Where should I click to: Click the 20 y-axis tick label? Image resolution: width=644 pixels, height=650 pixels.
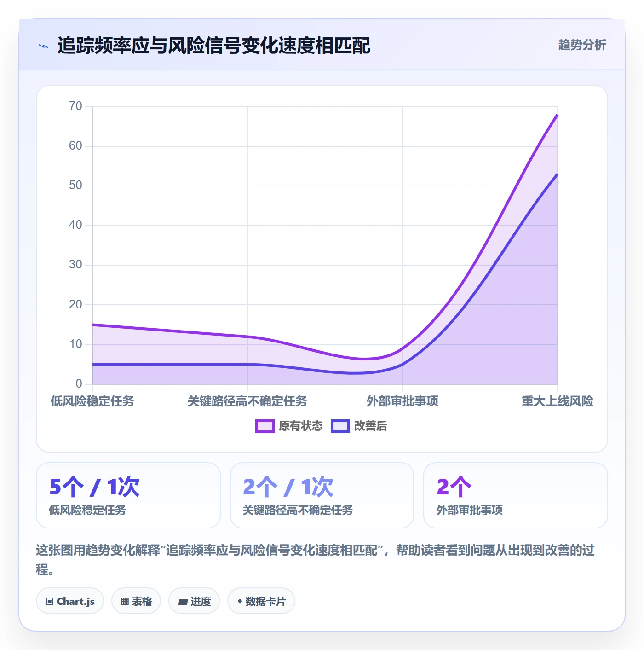click(x=75, y=305)
